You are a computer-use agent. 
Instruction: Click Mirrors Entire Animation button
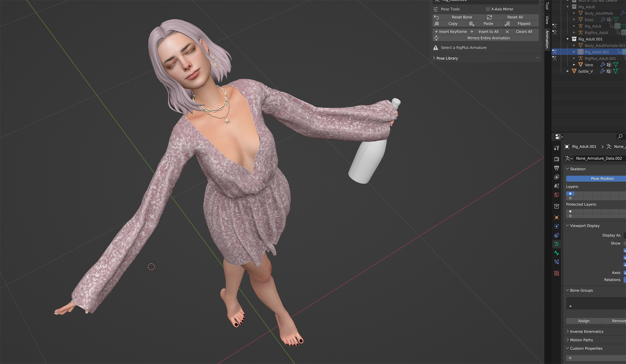(485, 38)
